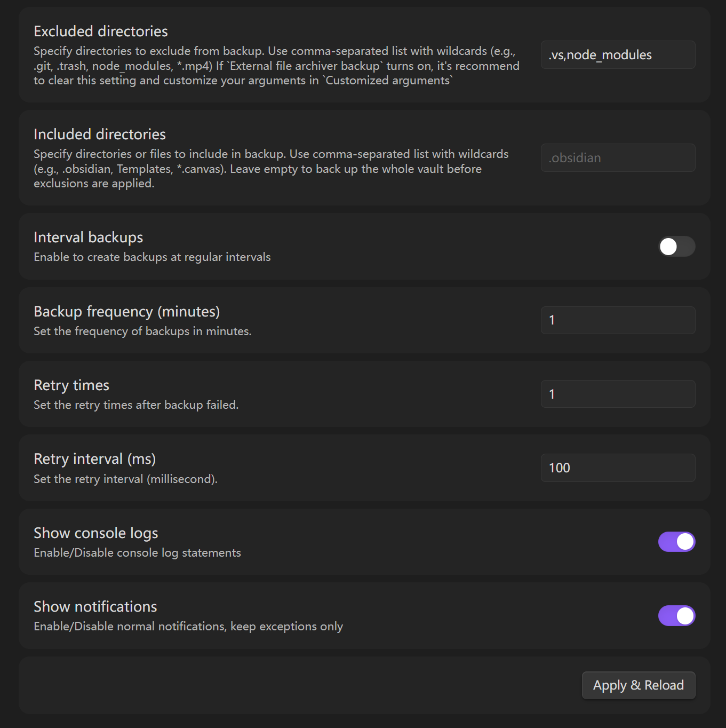The width and height of the screenshot is (726, 728).
Task: Click the "Enable/Disable normal notifications" description
Action: tap(188, 627)
